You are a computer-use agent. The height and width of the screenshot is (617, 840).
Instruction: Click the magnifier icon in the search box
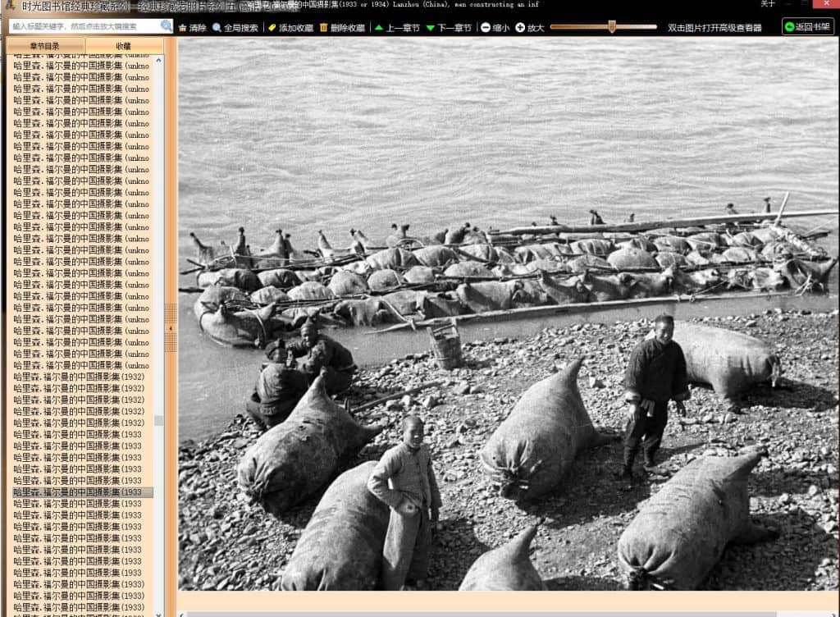click(x=167, y=26)
